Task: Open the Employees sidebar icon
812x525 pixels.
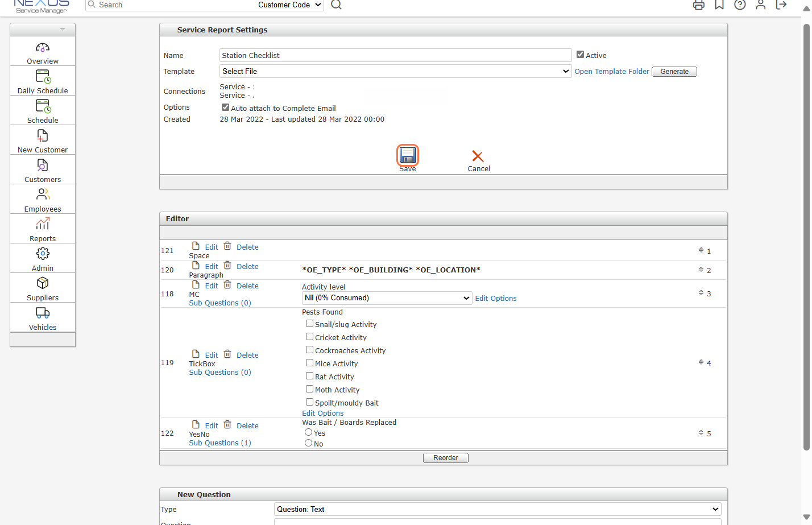Action: pos(43,195)
